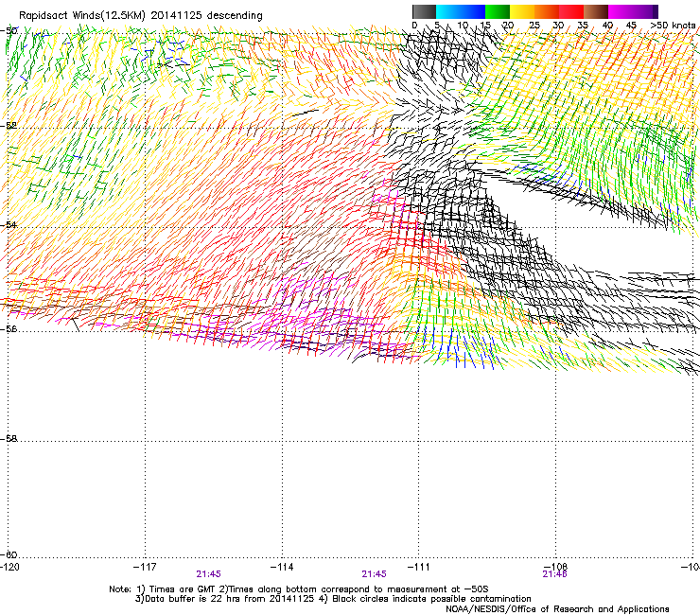This screenshot has width=700, height=615.
Task: Click the '-60' latitude axis label
Action: tap(9, 554)
